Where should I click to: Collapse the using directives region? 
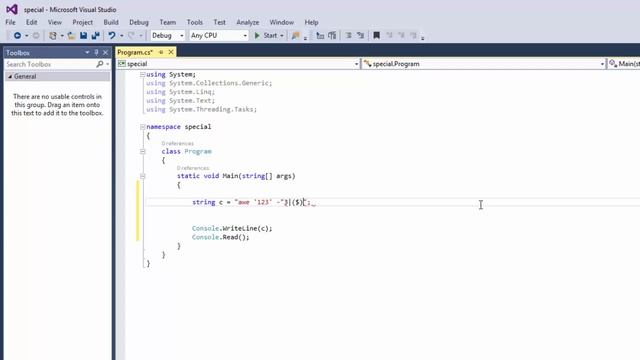pos(142,74)
